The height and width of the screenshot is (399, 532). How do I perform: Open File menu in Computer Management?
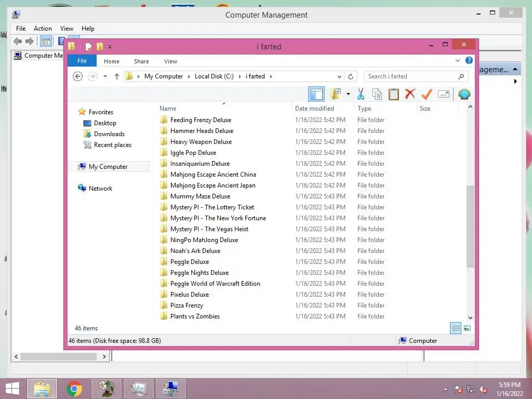tap(21, 29)
